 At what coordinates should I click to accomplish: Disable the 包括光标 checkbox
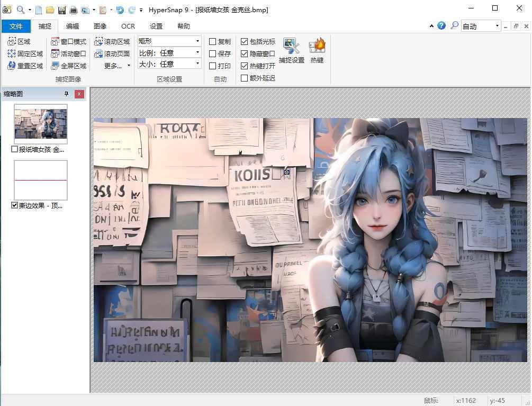245,41
